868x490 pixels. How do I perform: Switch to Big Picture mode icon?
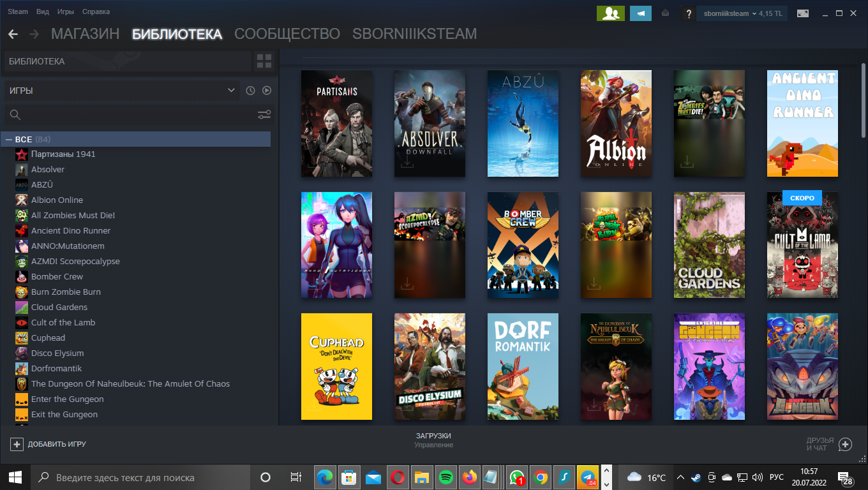[802, 13]
